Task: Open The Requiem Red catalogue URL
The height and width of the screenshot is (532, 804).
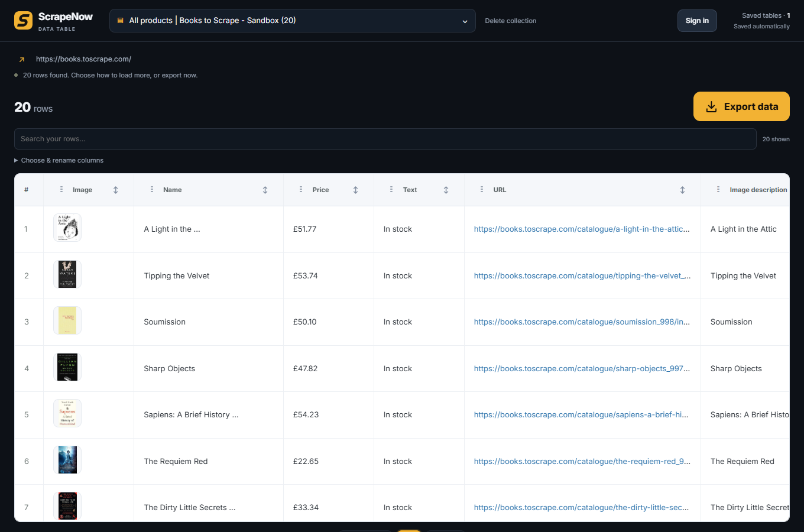Action: (582, 462)
